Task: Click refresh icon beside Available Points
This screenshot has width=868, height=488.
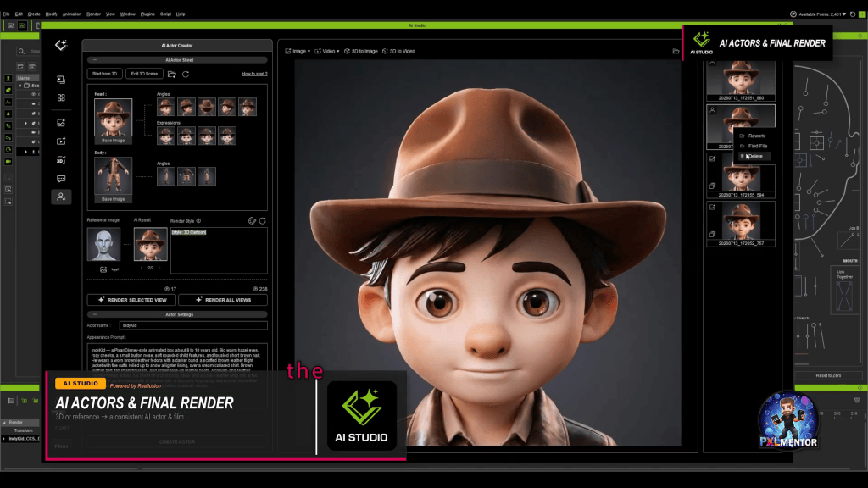Action: 853,14
